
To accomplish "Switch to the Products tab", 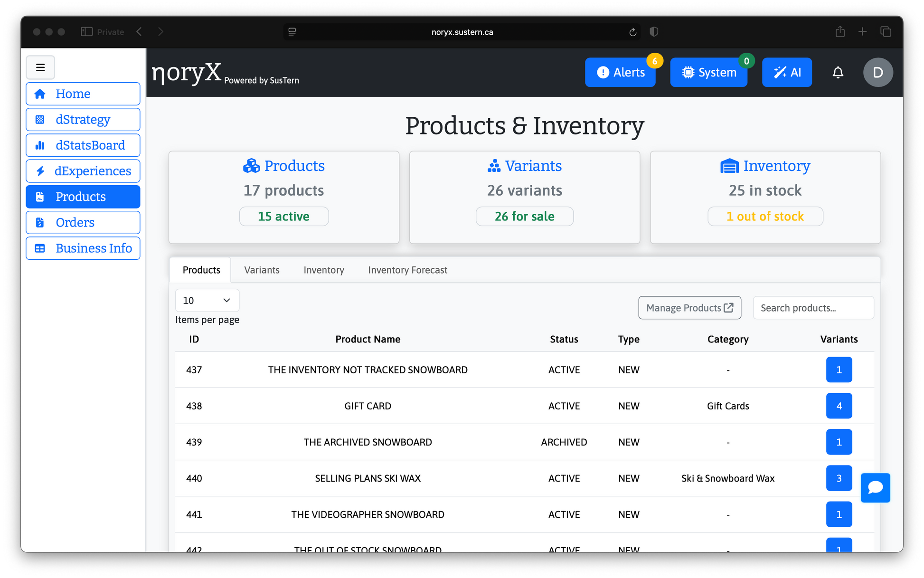I will pos(201,270).
